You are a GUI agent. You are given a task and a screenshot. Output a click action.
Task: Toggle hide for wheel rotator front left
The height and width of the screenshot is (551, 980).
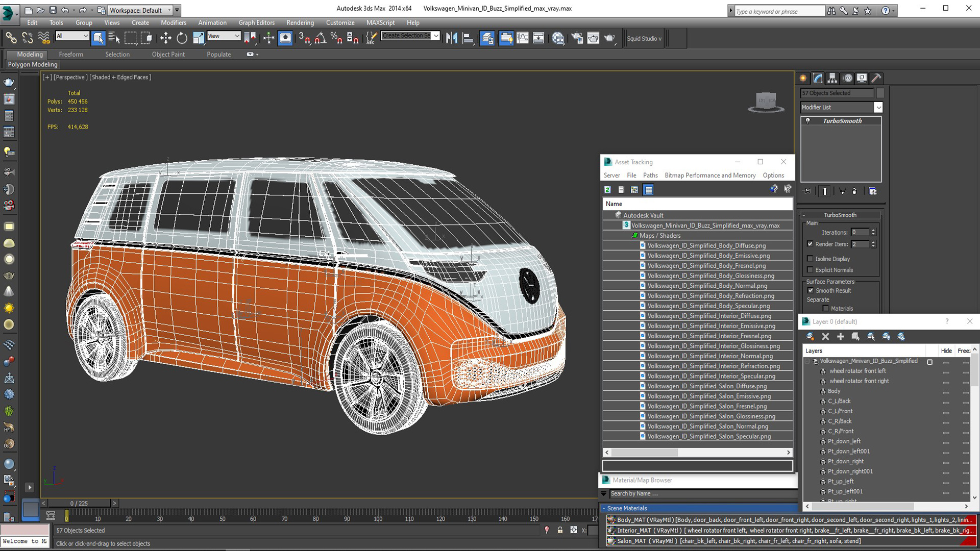[x=946, y=371]
